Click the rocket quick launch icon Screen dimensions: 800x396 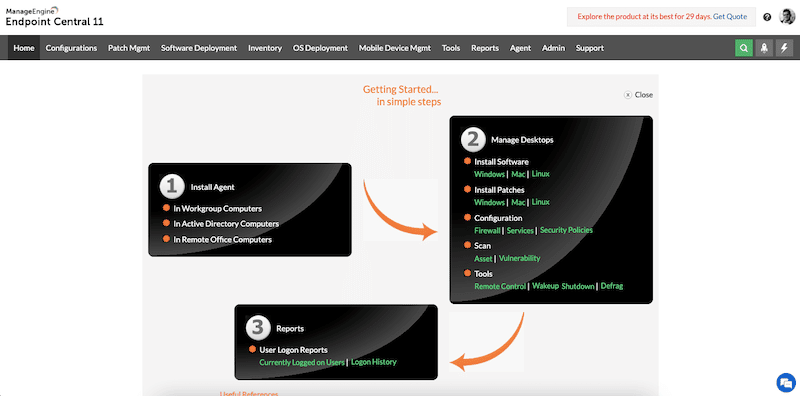pos(764,48)
